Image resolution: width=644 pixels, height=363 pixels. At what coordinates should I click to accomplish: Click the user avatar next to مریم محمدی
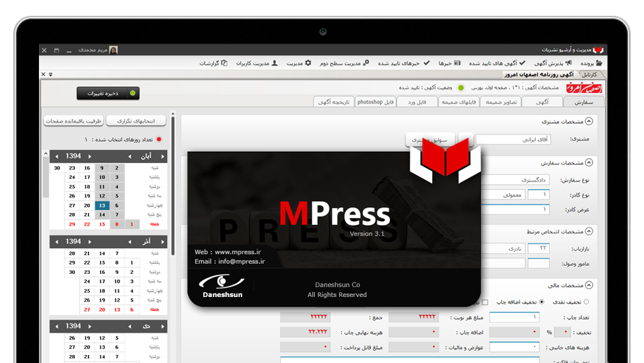pos(113,49)
